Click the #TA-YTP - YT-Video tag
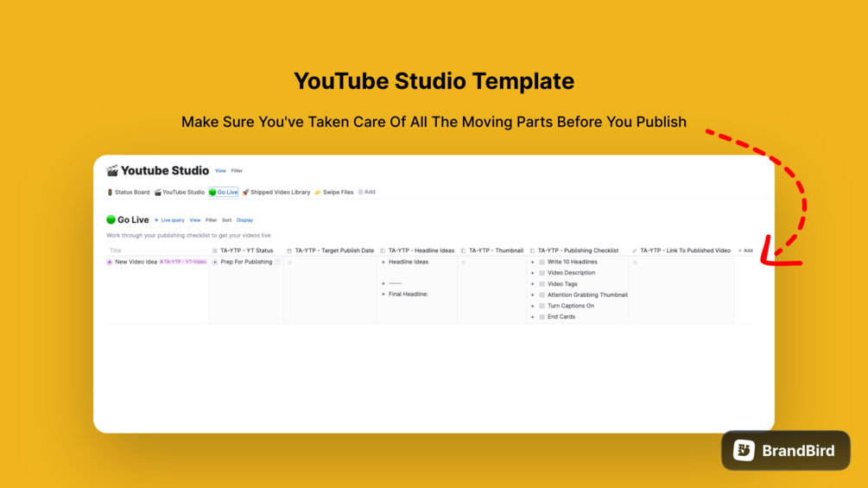868x488 pixels. coord(183,263)
